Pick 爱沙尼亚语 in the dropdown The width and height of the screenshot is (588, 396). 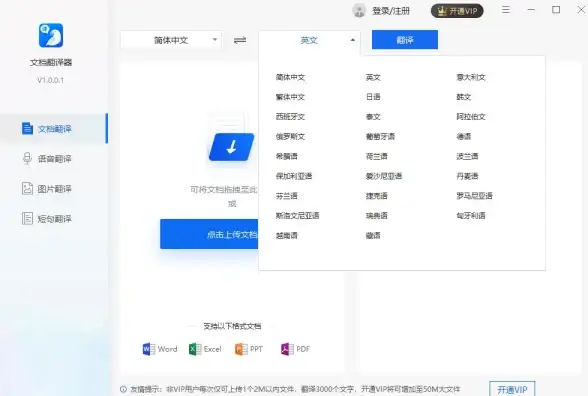click(x=384, y=176)
